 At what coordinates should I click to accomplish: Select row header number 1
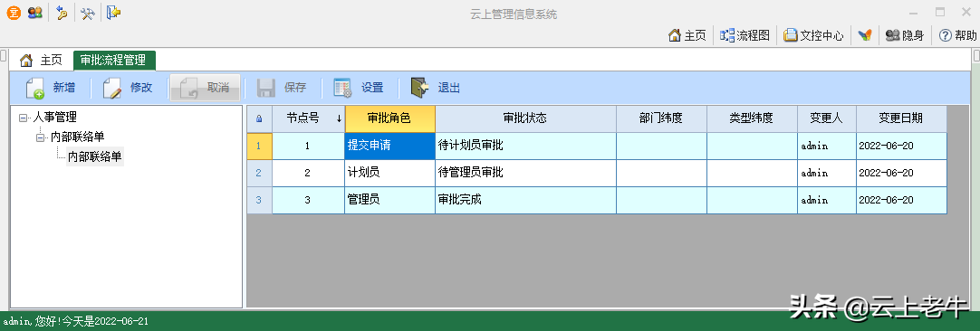coord(259,147)
